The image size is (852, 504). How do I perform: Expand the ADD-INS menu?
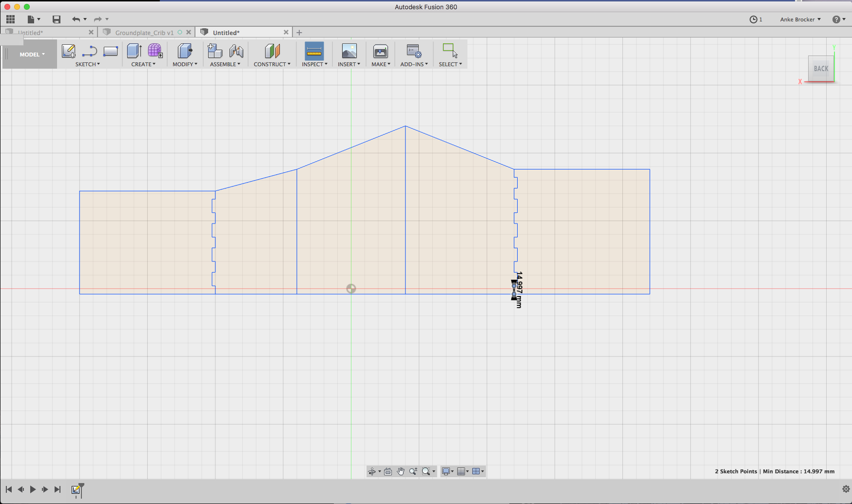414,64
